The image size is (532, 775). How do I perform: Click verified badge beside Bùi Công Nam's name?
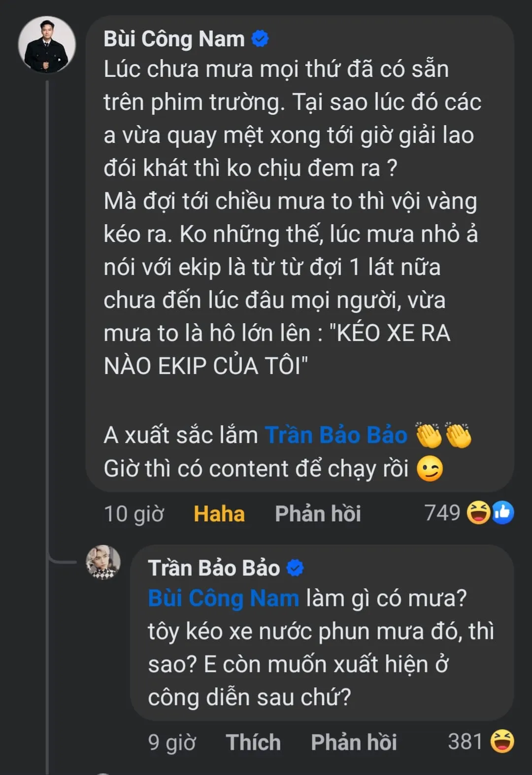click(260, 38)
